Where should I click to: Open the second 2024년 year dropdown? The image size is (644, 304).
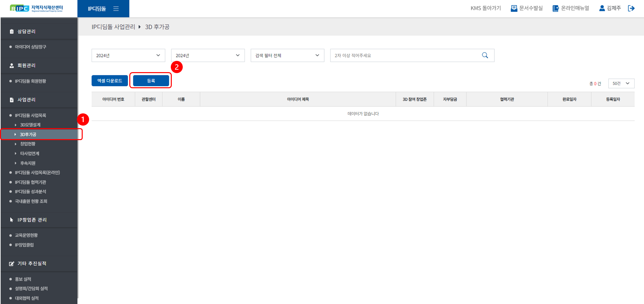click(207, 55)
